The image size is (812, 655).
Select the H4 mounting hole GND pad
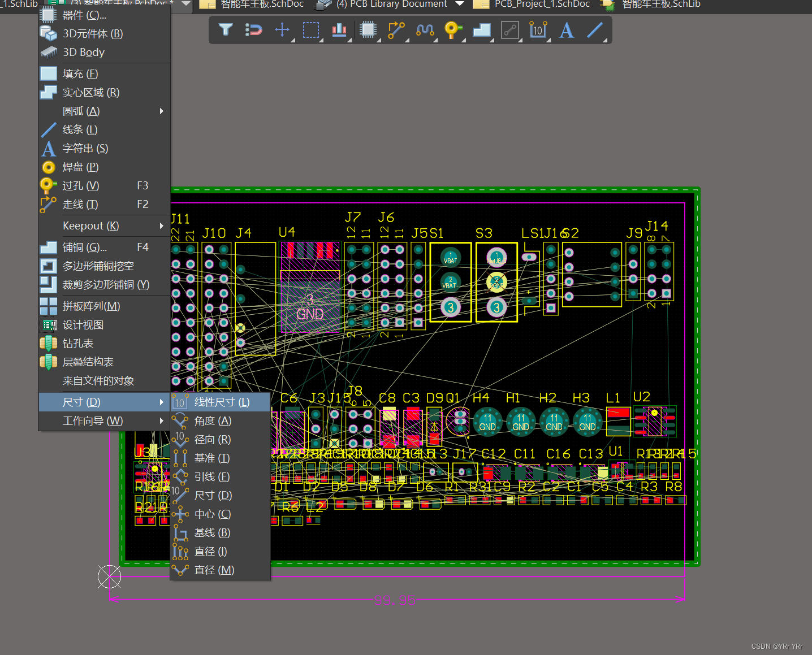487,422
